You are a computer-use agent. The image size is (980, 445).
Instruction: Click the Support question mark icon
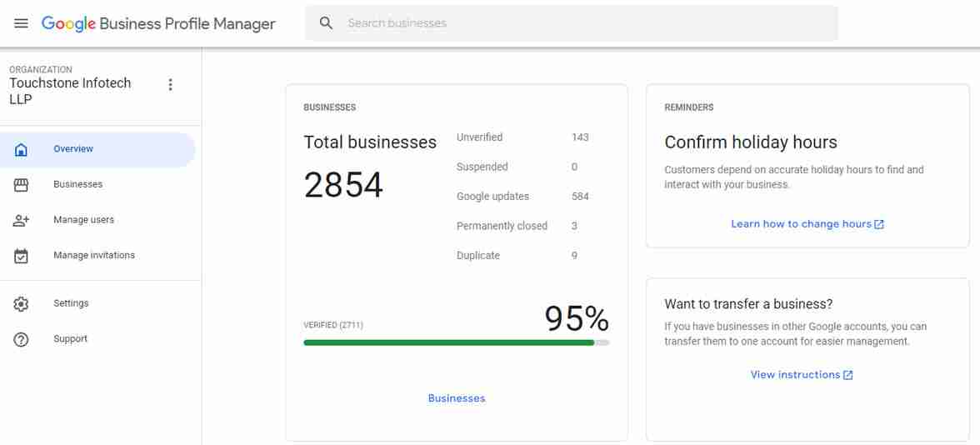point(22,339)
